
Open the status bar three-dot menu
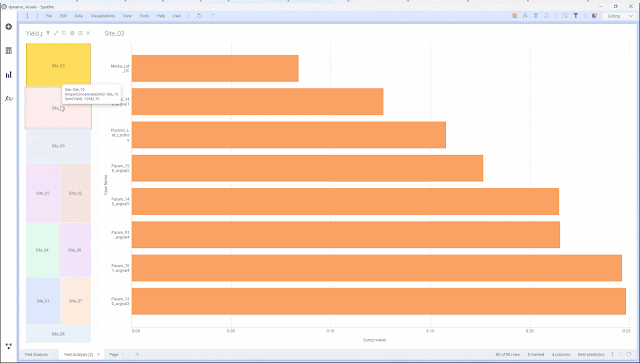click(612, 354)
